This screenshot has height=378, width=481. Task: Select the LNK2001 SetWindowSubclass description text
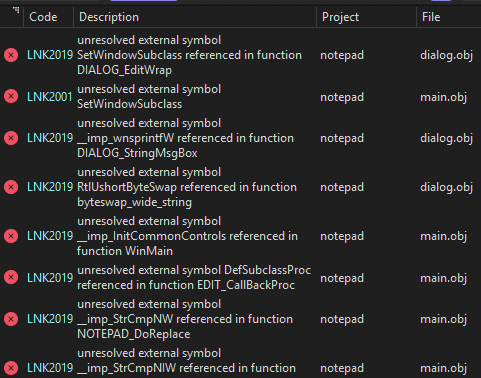coord(149,97)
